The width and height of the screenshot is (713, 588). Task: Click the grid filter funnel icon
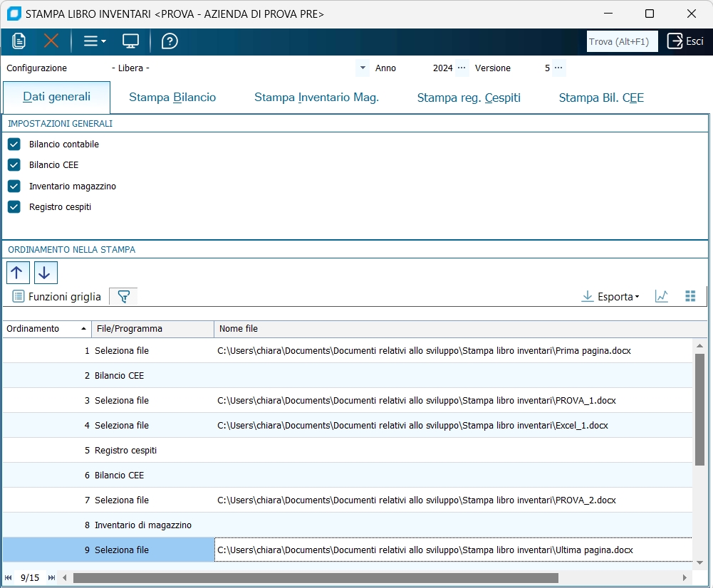[x=124, y=297]
